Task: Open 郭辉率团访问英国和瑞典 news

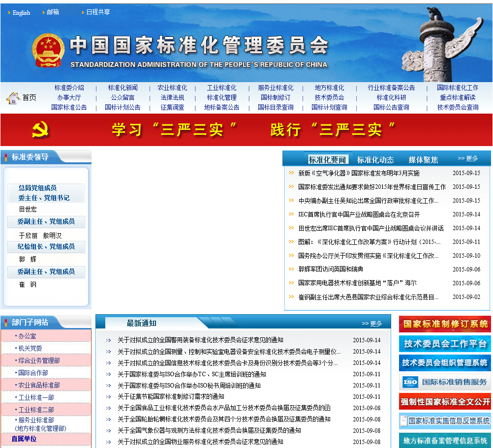Action: tap(331, 269)
